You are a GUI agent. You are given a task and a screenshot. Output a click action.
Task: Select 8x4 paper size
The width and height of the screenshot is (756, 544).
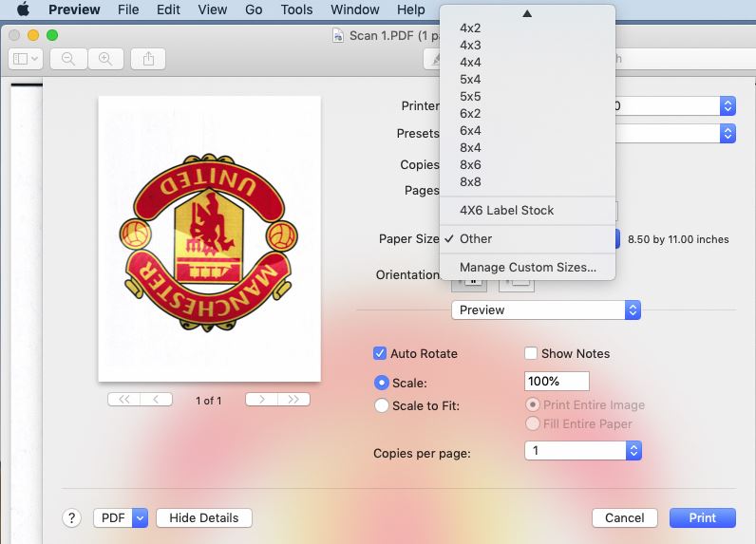527,148
